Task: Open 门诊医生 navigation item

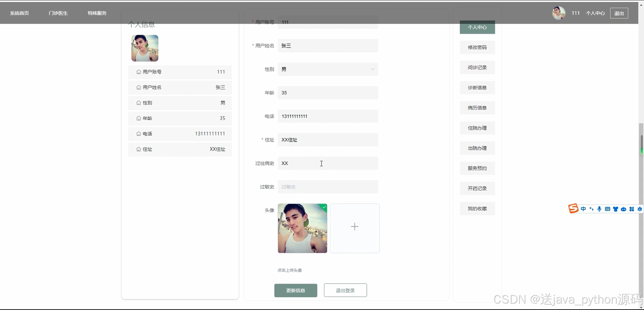Action: (58, 13)
